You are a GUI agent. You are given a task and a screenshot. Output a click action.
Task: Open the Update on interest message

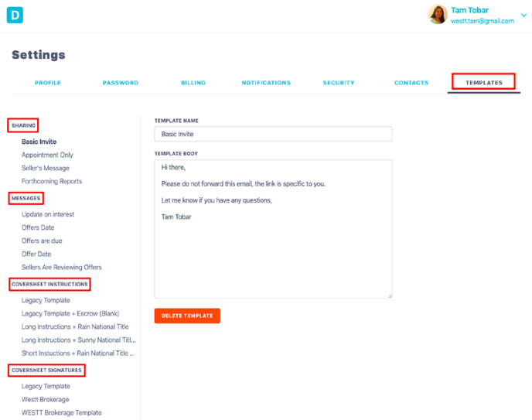48,214
